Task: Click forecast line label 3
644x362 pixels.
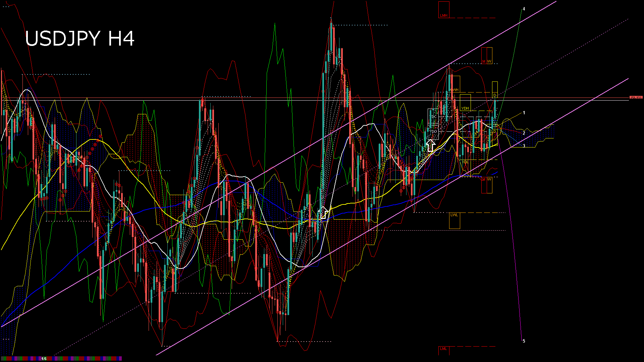Action: point(524,146)
